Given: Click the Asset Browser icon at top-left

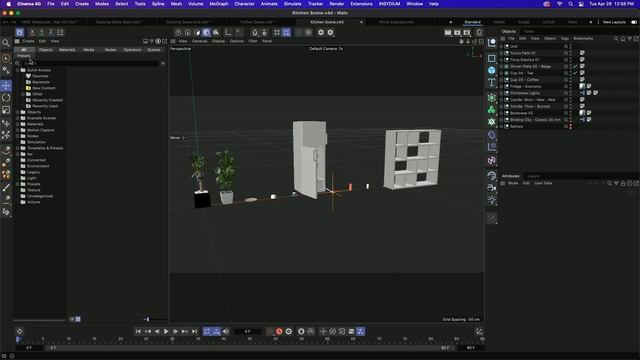Looking at the screenshot, I should (20, 32).
